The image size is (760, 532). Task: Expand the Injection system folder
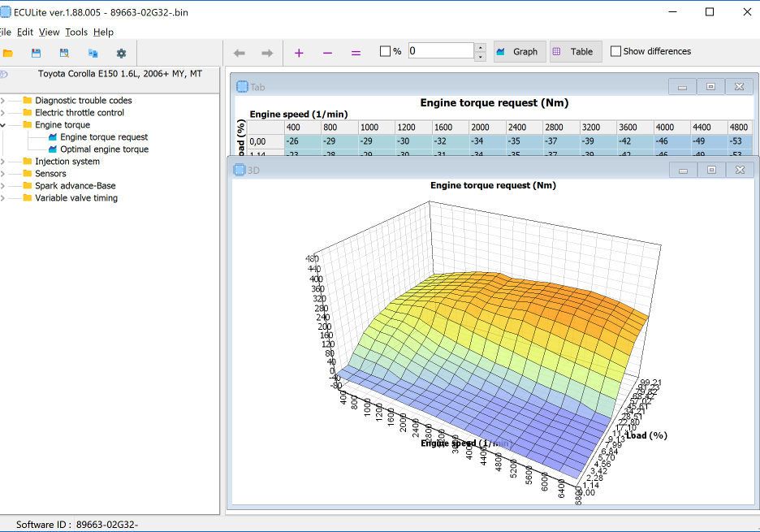[x=3, y=162]
